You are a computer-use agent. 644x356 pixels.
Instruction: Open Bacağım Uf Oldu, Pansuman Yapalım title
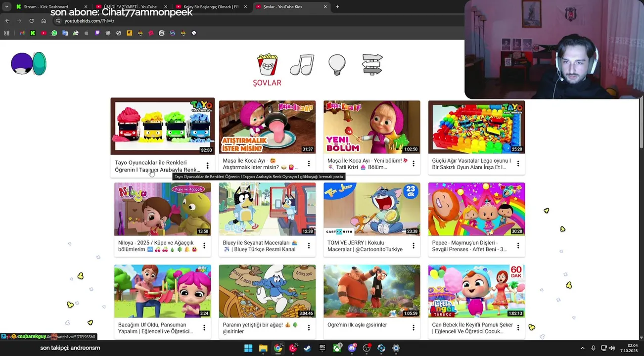[x=156, y=328]
